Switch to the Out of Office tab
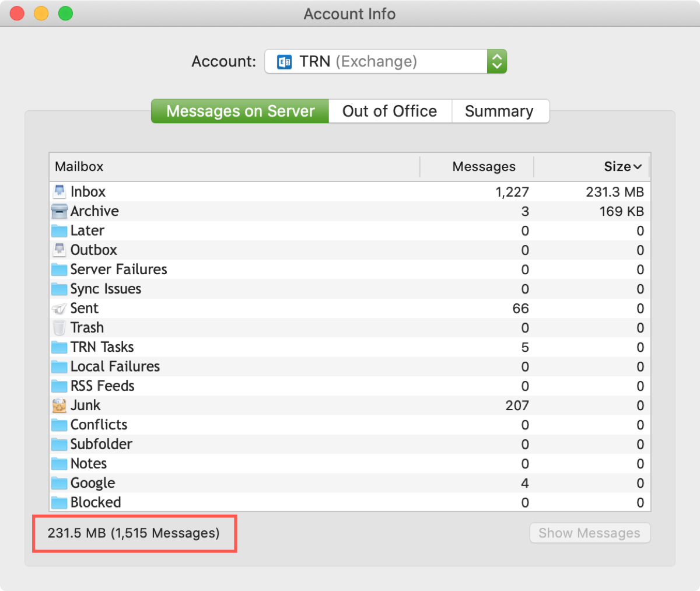This screenshot has width=700, height=591. (x=390, y=111)
